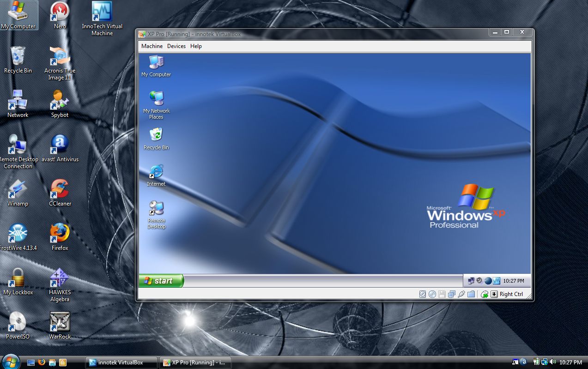This screenshot has height=369, width=588.
Task: Click the XP guest clock showing 10:27 PM
Action: [514, 281]
